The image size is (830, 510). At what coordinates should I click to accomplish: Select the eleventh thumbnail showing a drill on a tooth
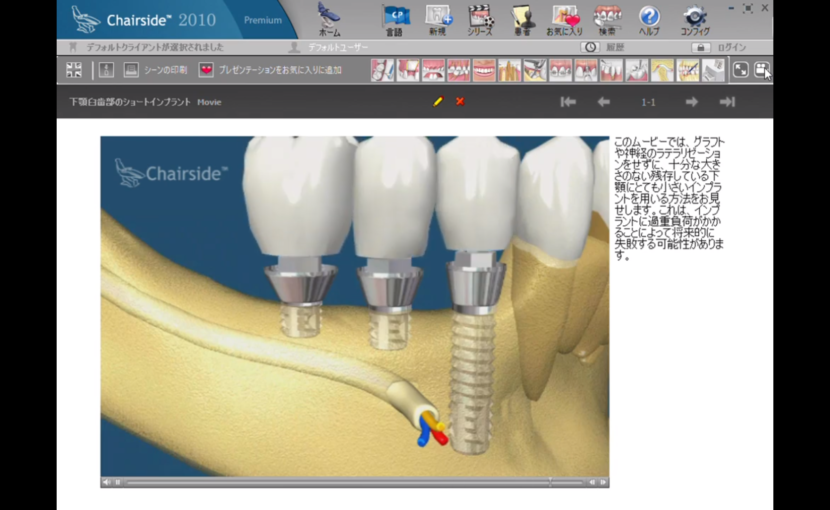pyautogui.click(x=636, y=70)
